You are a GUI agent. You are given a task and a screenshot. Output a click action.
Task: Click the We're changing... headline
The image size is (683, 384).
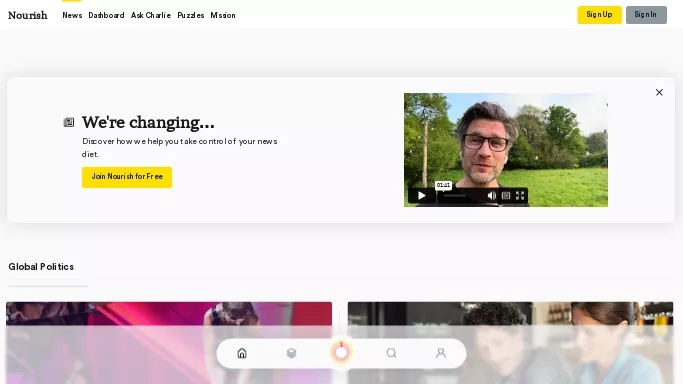coord(148,122)
